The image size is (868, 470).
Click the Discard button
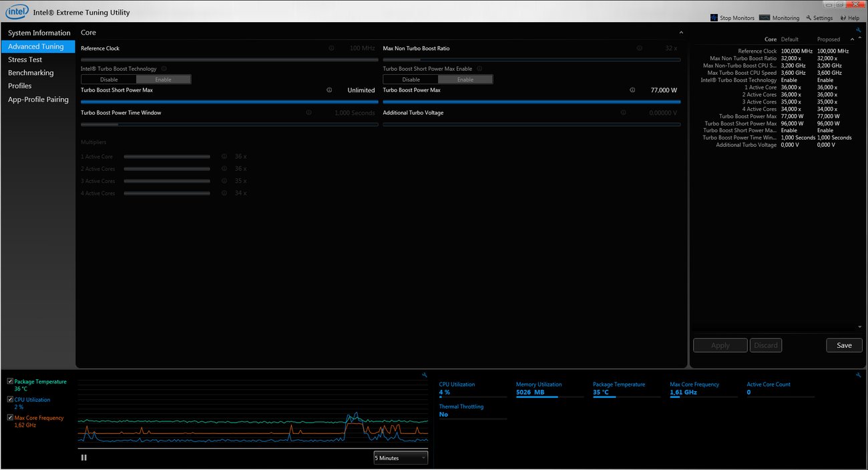pyautogui.click(x=765, y=345)
